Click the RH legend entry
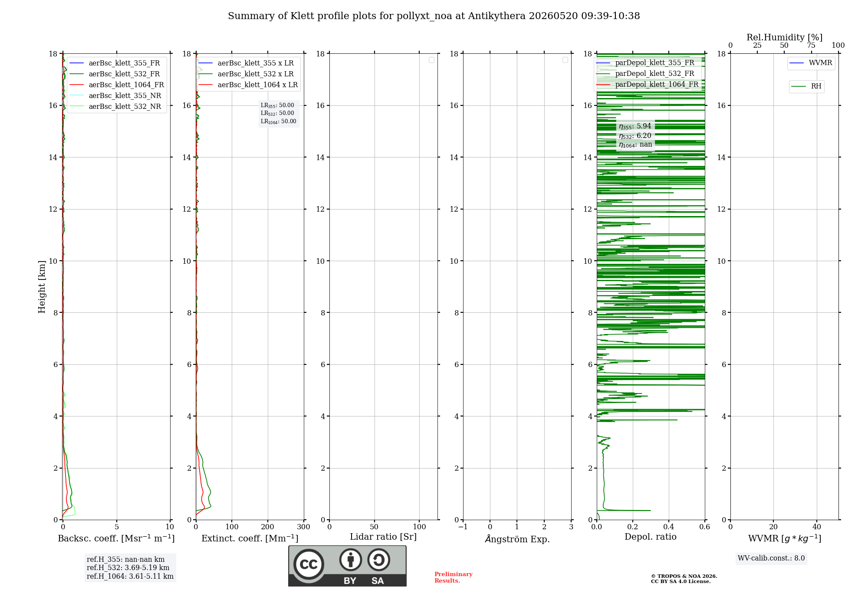 click(x=806, y=86)
